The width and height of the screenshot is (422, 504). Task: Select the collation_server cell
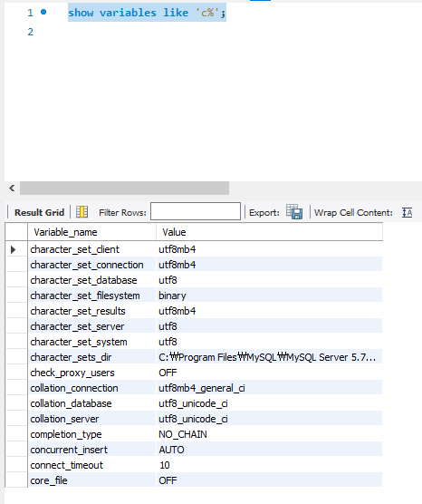tap(91, 419)
